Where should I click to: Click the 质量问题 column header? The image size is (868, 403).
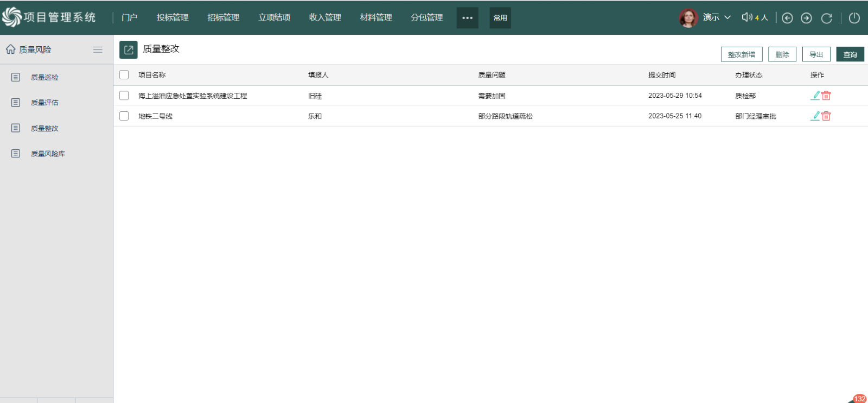point(492,75)
